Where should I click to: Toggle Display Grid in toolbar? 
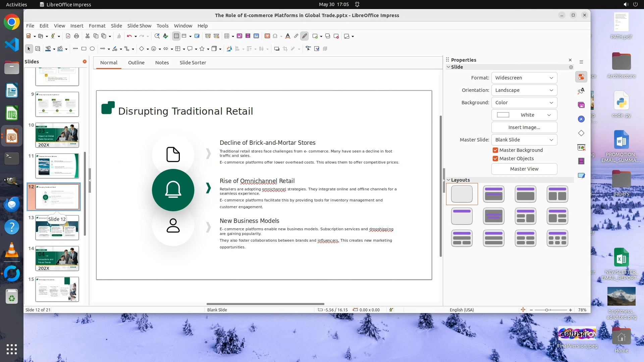(x=176, y=36)
